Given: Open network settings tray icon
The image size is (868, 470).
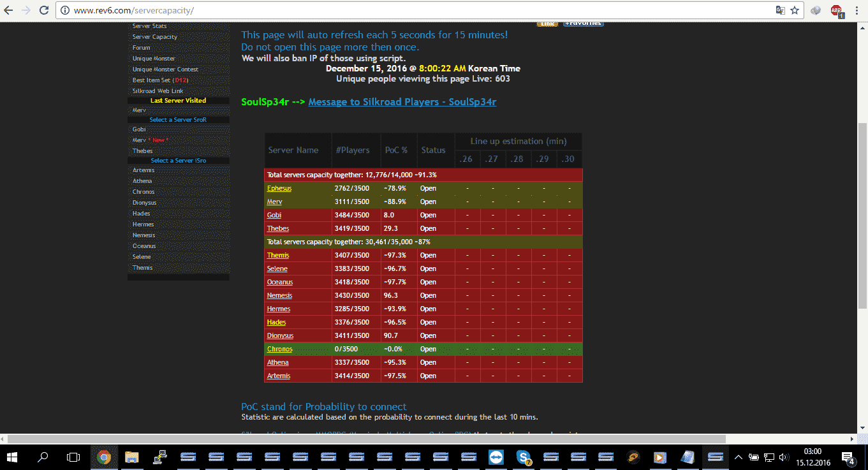Looking at the screenshot, I should pos(769,457).
